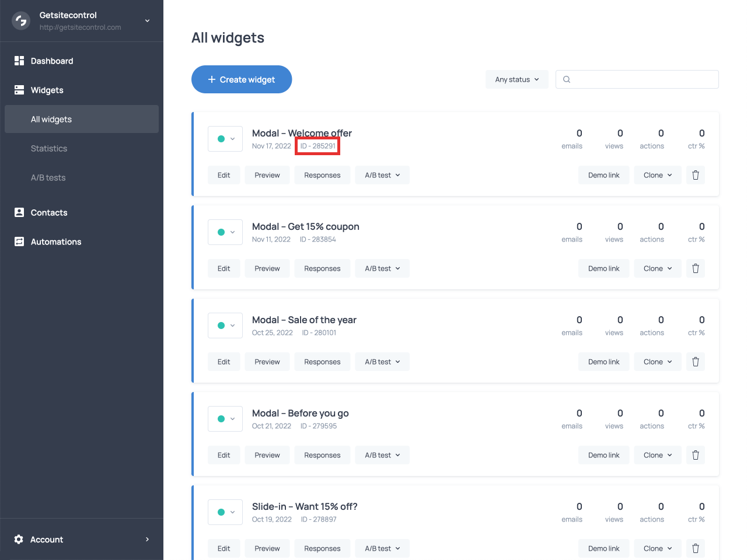Toggle status of Modal – Get 15% coupon
The height and width of the screenshot is (560, 747).
pos(225,232)
